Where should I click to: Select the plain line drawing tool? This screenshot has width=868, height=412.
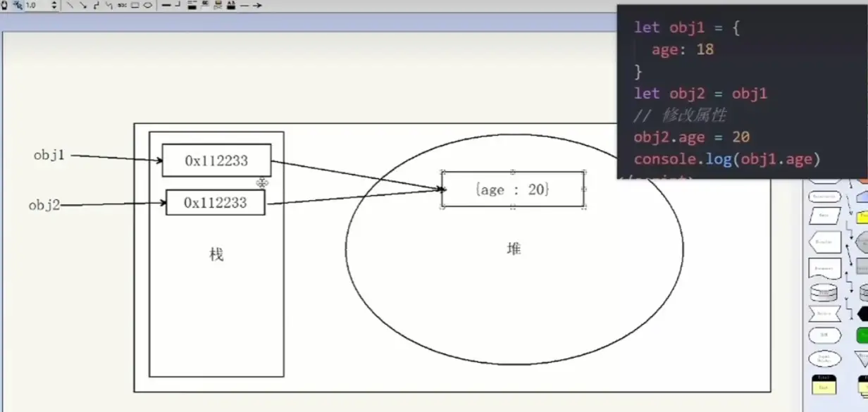(x=71, y=5)
